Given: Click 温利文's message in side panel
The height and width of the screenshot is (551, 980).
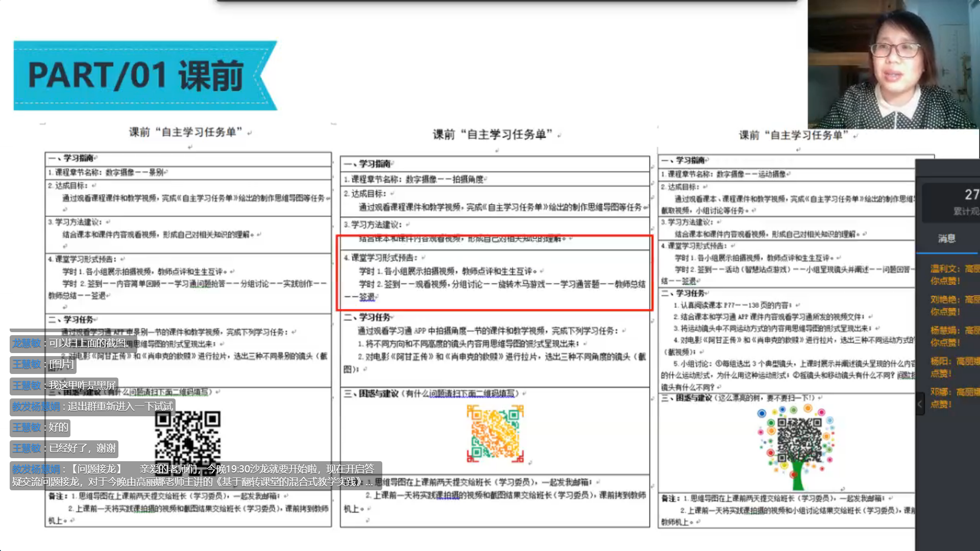Looking at the screenshot, I should coord(954,274).
